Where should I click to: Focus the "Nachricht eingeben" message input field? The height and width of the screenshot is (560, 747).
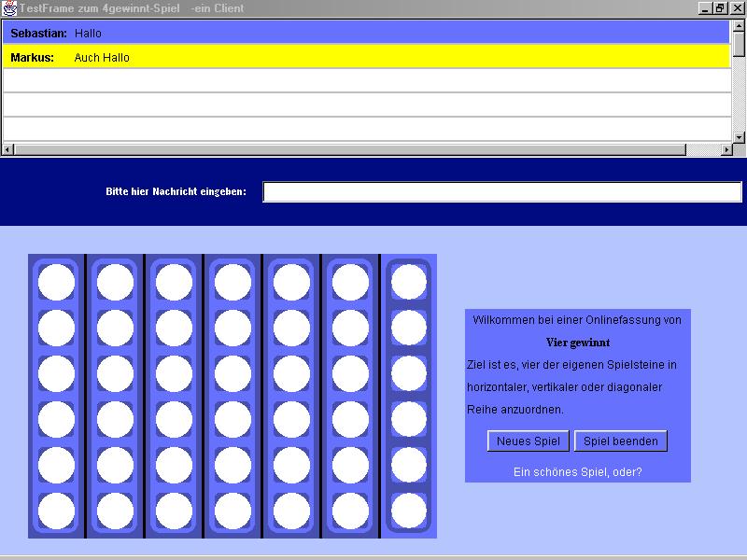point(501,192)
